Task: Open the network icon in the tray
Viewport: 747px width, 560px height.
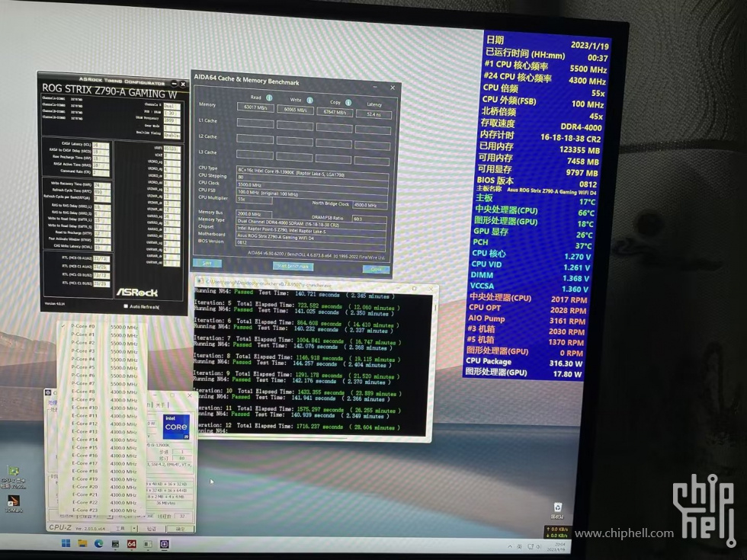Action: pyautogui.click(x=531, y=547)
